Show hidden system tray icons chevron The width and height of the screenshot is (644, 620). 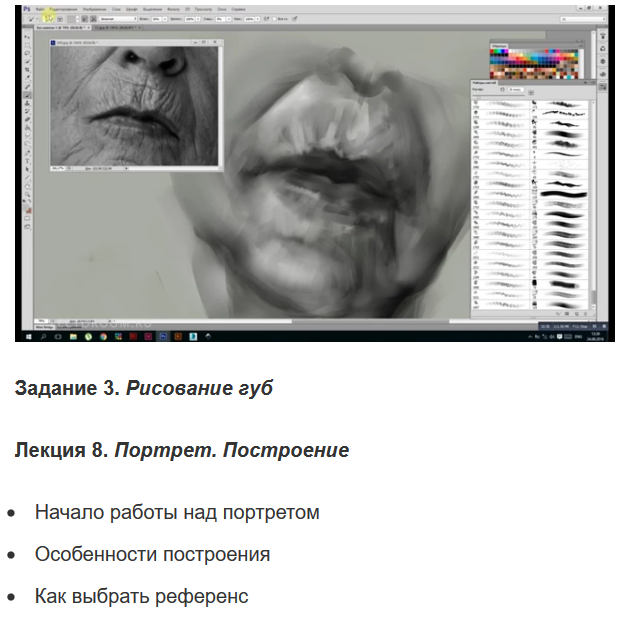pos(530,337)
